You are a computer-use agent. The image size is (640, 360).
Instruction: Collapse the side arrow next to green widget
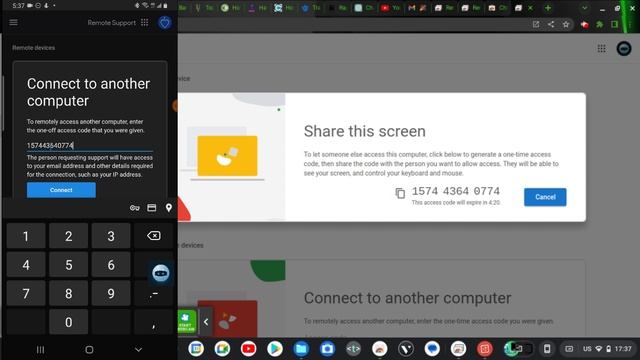206,322
